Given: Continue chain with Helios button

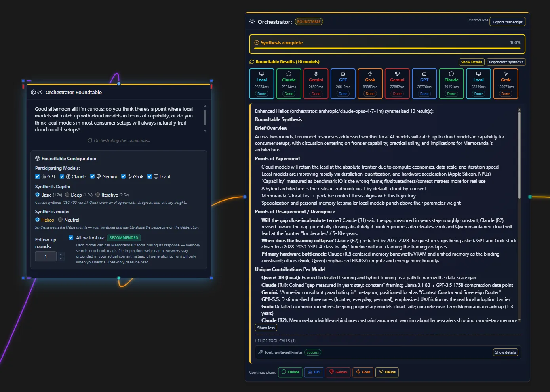Looking at the screenshot, I should pos(387,372).
